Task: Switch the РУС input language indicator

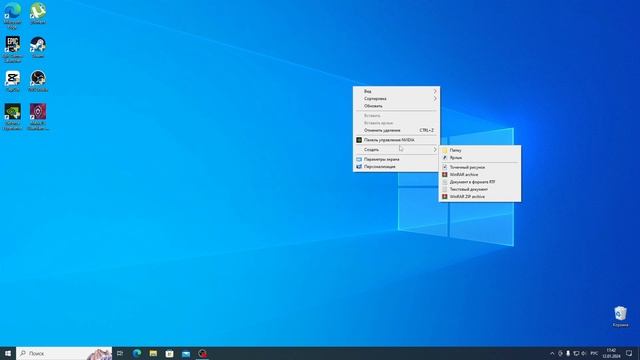Action: point(594,353)
